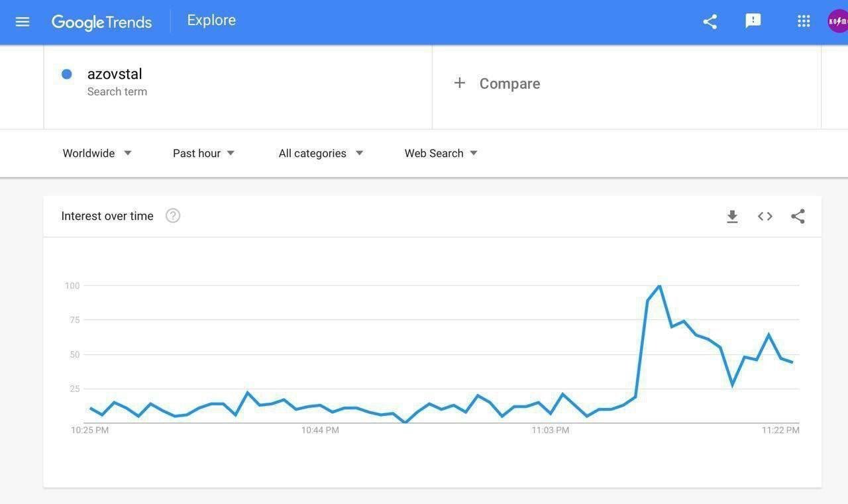The width and height of the screenshot is (848, 504).
Task: Open the Google apps grid
Action: coord(804,21)
